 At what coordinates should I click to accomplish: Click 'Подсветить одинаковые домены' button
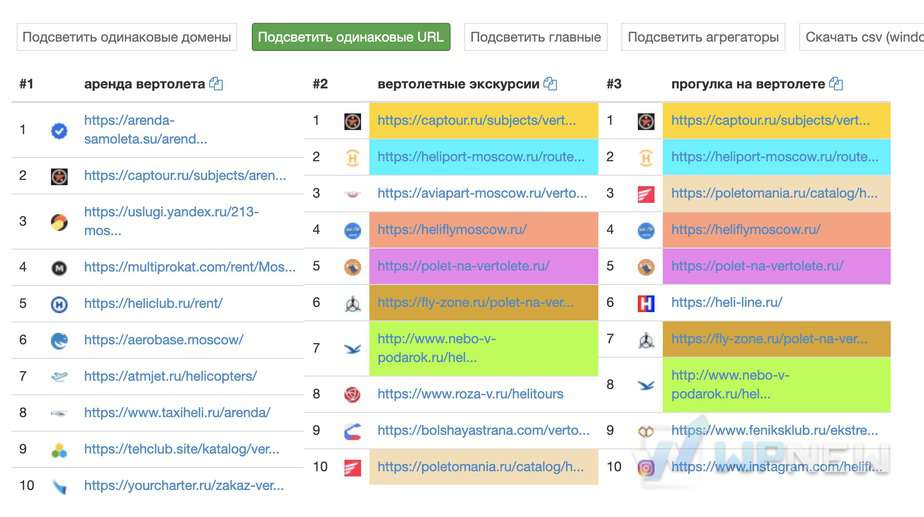coord(127,37)
